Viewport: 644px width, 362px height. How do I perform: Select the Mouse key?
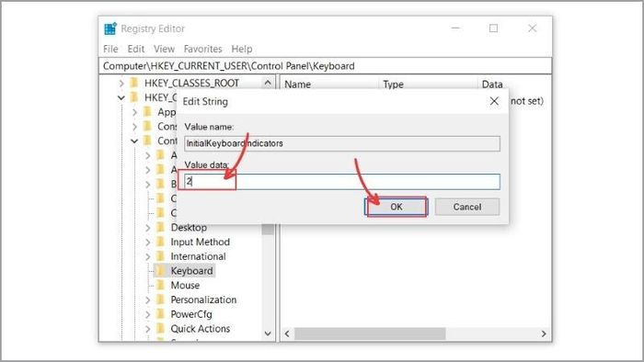pyautogui.click(x=185, y=286)
